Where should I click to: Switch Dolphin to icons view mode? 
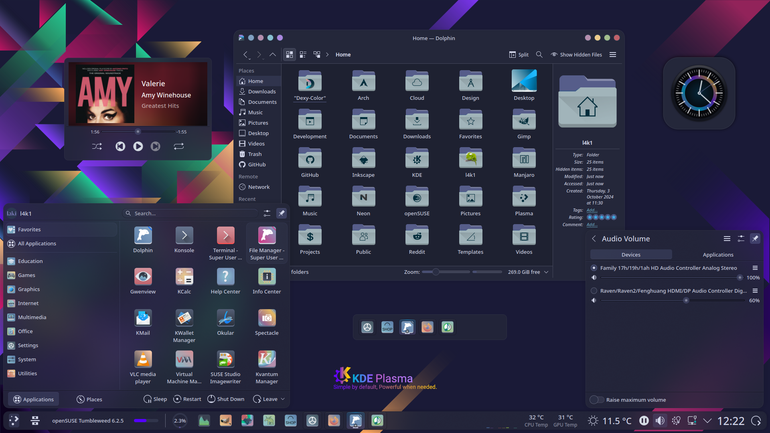pyautogui.click(x=289, y=54)
